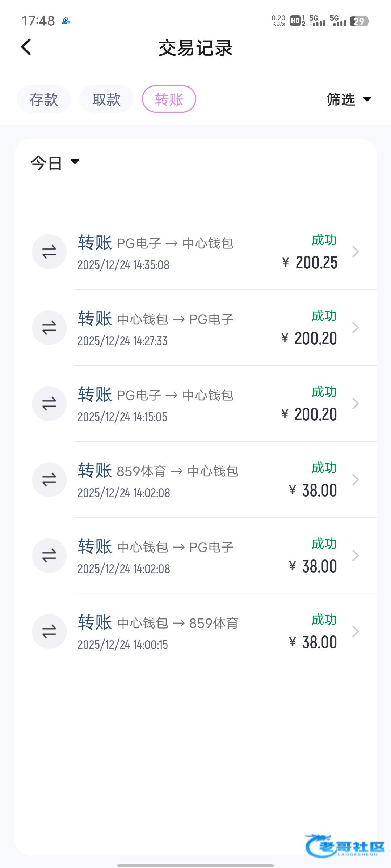Tap transfer icon for 14:27:33 transaction
This screenshot has width=391, height=868.
[49, 328]
